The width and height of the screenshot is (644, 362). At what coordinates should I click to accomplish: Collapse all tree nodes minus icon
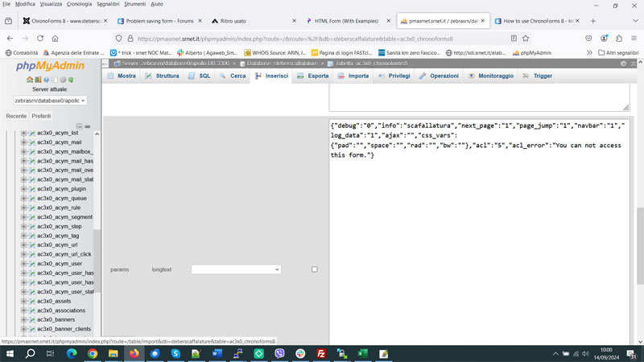point(79,126)
